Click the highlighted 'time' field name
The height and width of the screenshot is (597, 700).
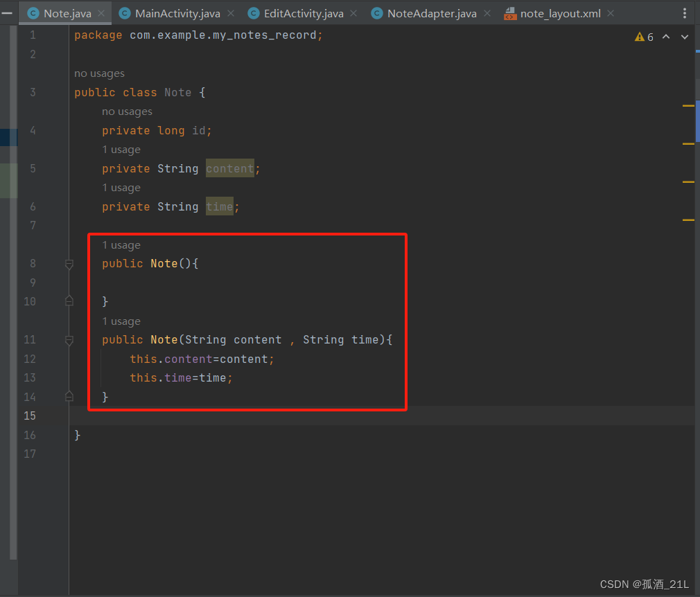(x=219, y=206)
